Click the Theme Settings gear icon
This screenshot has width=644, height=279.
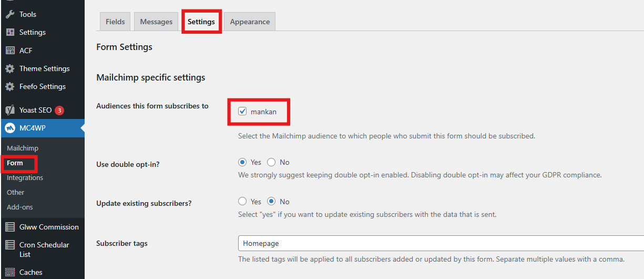pyautogui.click(x=10, y=68)
